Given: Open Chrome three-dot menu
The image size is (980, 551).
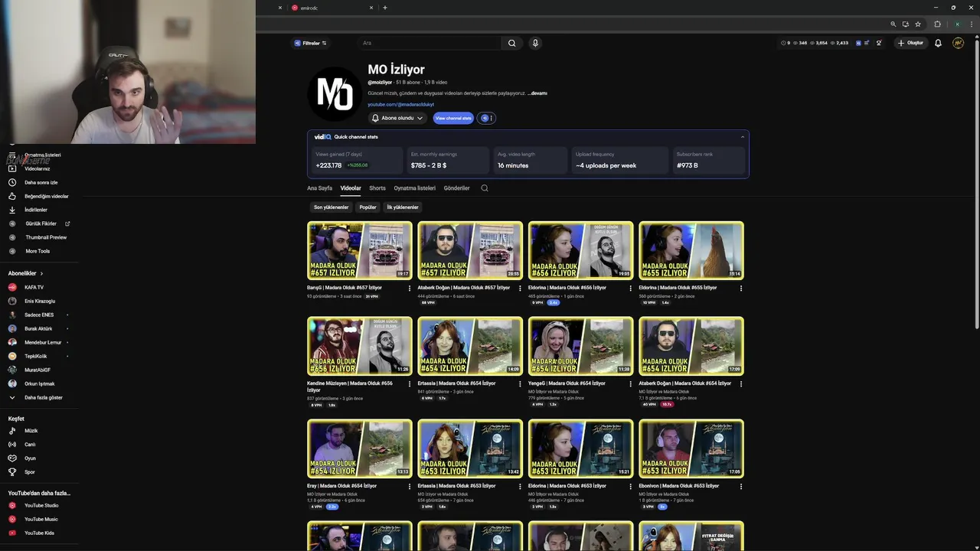Looking at the screenshot, I should pyautogui.click(x=970, y=24).
